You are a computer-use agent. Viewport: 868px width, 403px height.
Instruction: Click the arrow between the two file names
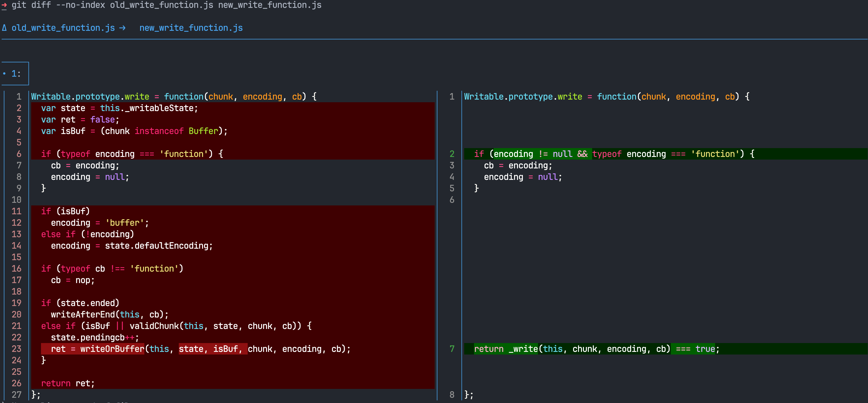pos(122,28)
